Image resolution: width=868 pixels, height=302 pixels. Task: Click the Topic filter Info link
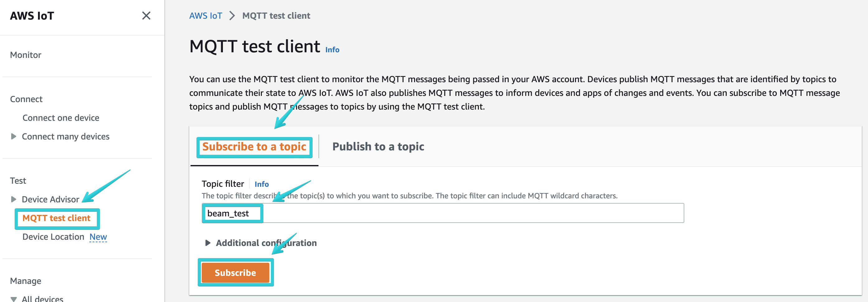262,184
